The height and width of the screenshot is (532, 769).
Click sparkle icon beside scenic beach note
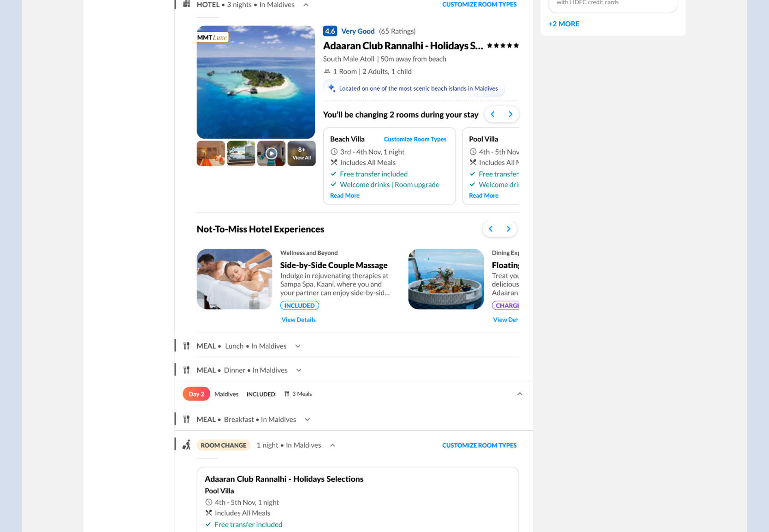pos(331,88)
